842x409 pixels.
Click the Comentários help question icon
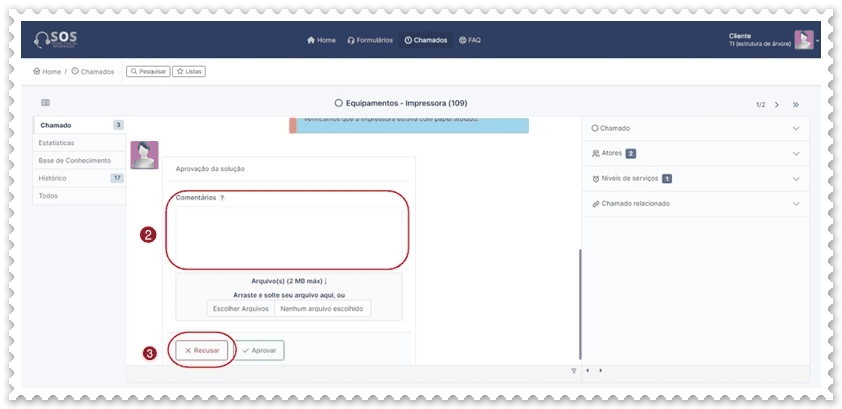222,198
